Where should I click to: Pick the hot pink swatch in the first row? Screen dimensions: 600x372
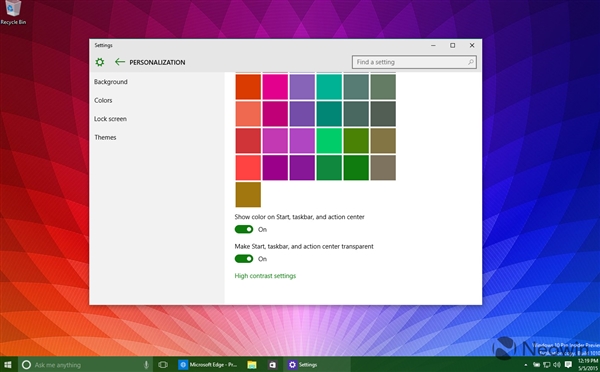pos(275,86)
